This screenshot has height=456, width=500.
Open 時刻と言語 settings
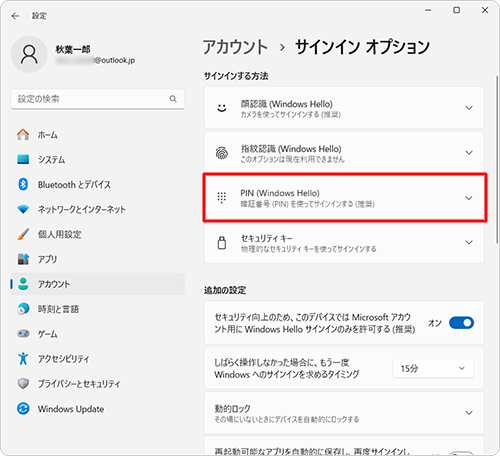point(98,309)
